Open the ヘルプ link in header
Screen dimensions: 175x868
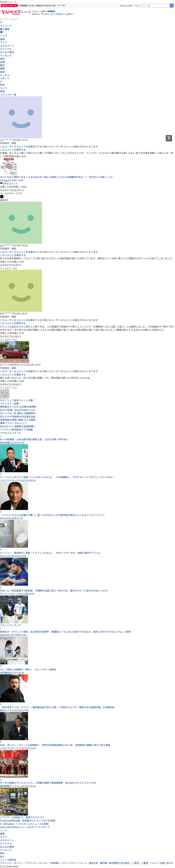pyautogui.click(x=137, y=6)
